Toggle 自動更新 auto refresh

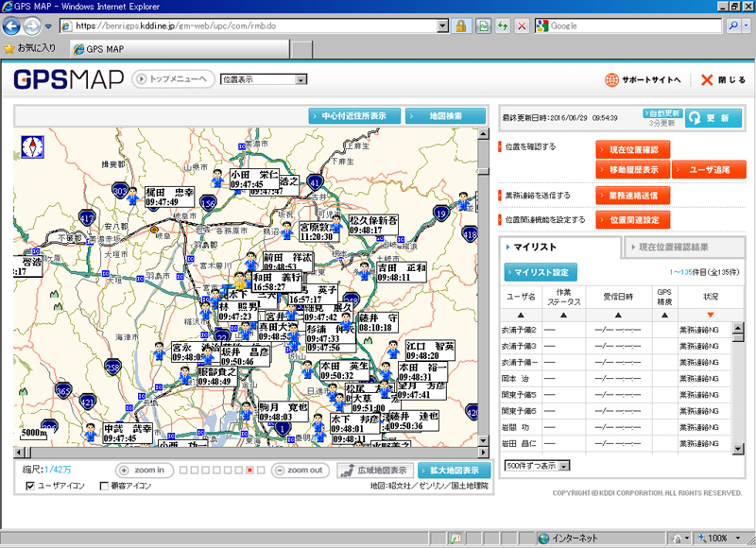tap(662, 112)
